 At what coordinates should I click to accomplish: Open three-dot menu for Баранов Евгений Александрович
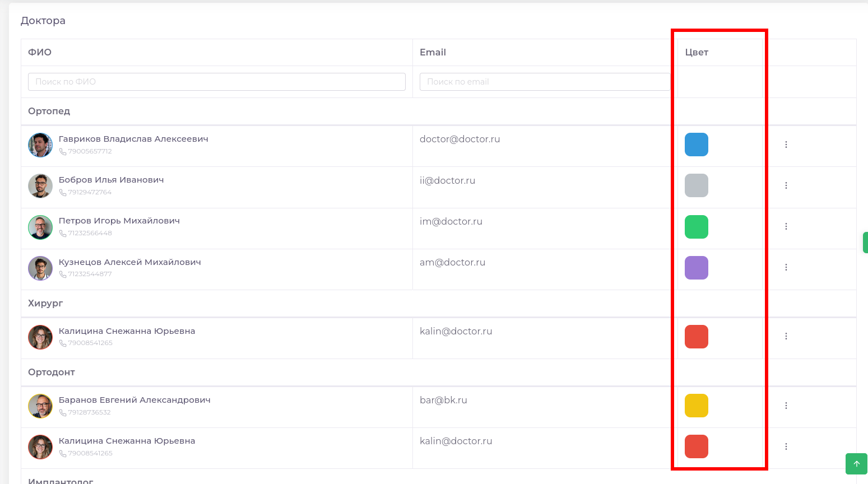pos(786,406)
